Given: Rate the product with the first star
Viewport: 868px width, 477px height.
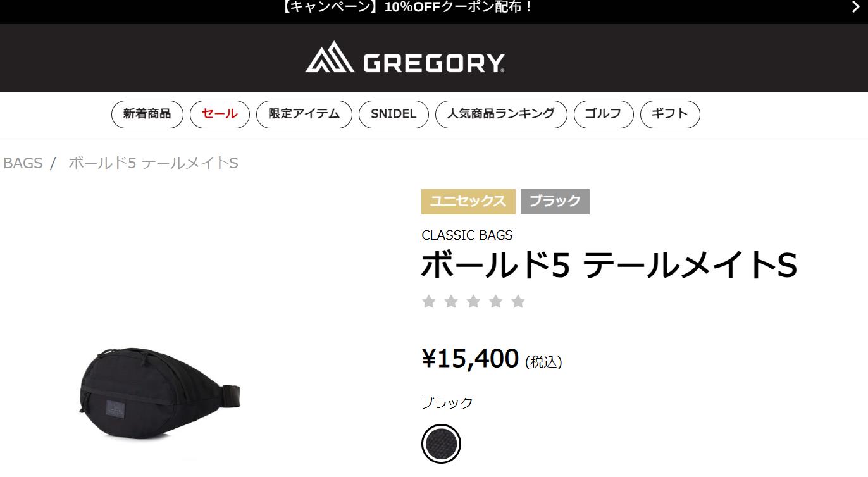Looking at the screenshot, I should point(429,301).
